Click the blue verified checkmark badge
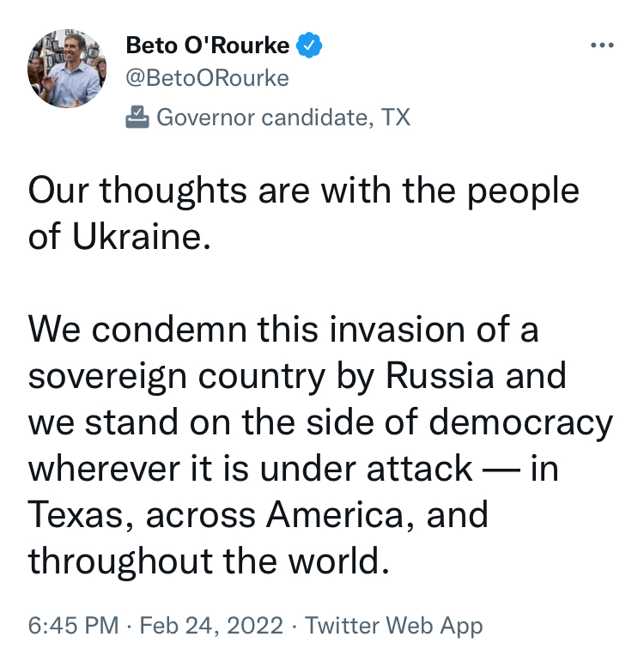The image size is (644, 649). click(309, 45)
